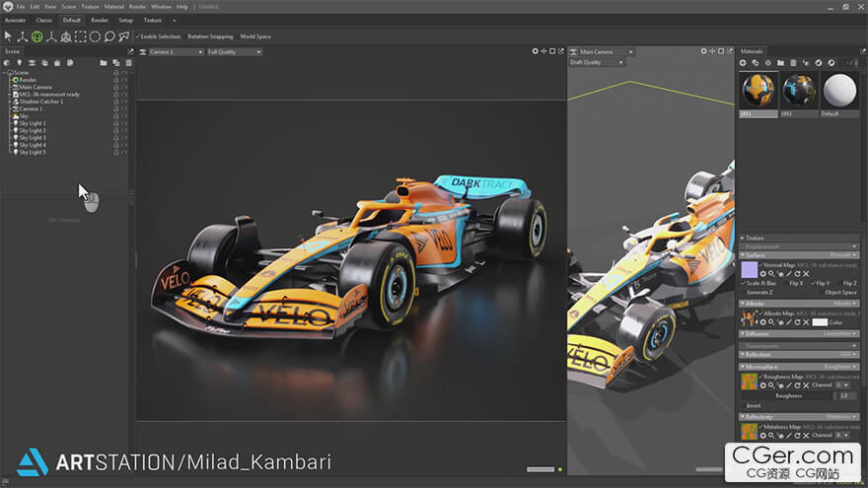Viewport: 868px width, 488px height.
Task: Collapse the Microsurface section
Action: (743, 367)
